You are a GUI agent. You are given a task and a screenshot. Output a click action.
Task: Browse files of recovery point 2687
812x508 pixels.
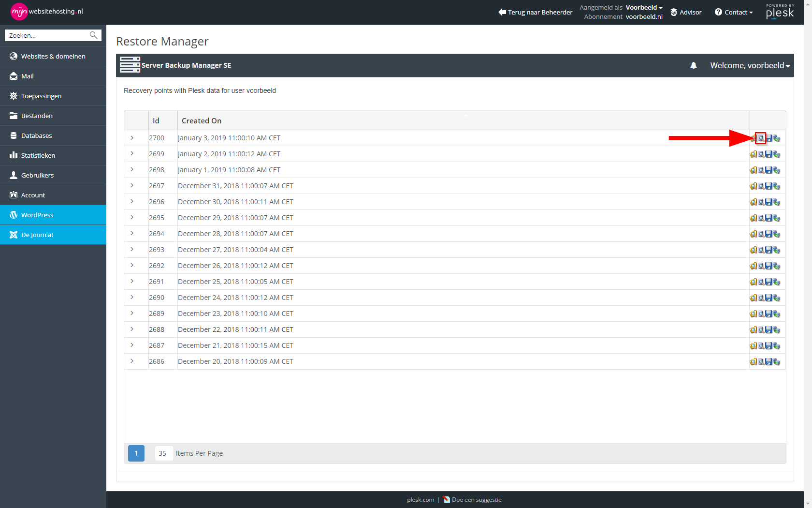[x=753, y=346]
